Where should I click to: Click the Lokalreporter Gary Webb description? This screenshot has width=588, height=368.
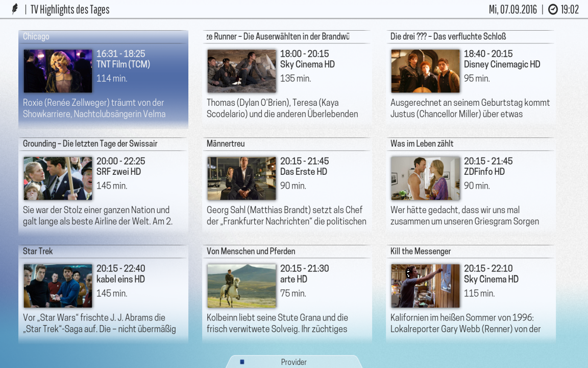coord(465,323)
